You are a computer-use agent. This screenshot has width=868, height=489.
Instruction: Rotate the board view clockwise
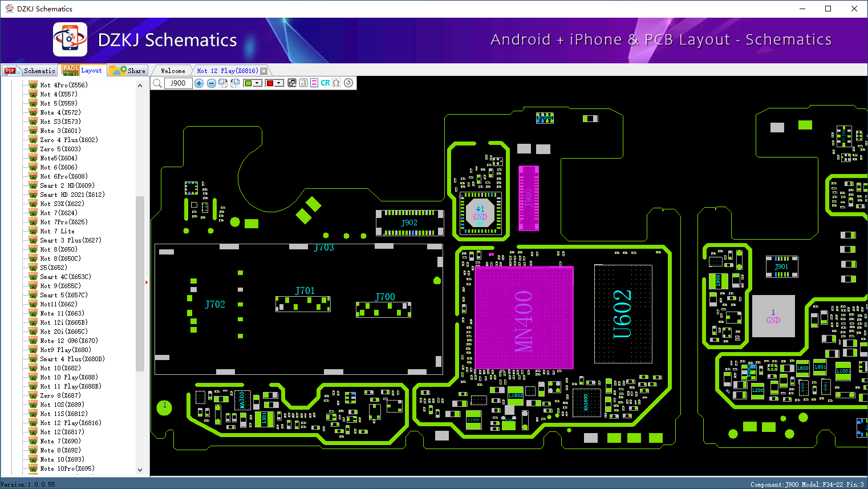(223, 83)
